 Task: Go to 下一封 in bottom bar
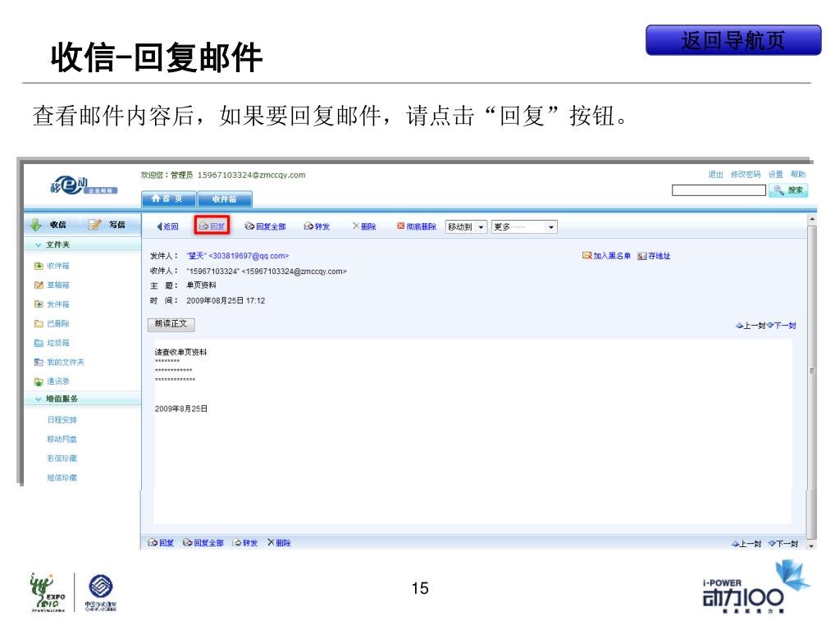tap(783, 544)
